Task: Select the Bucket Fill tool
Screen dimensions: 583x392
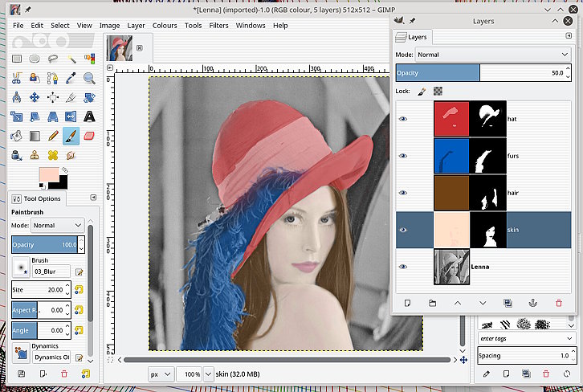Action: tap(17, 136)
